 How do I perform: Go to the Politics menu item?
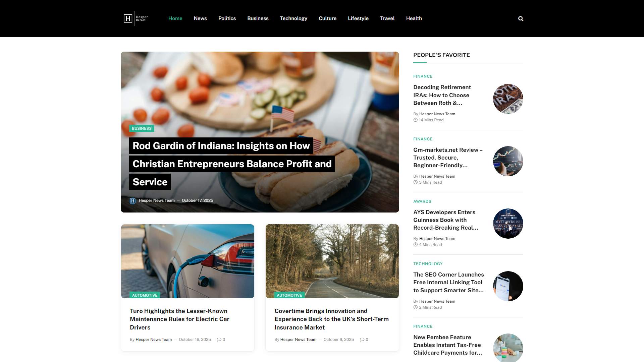227,18
